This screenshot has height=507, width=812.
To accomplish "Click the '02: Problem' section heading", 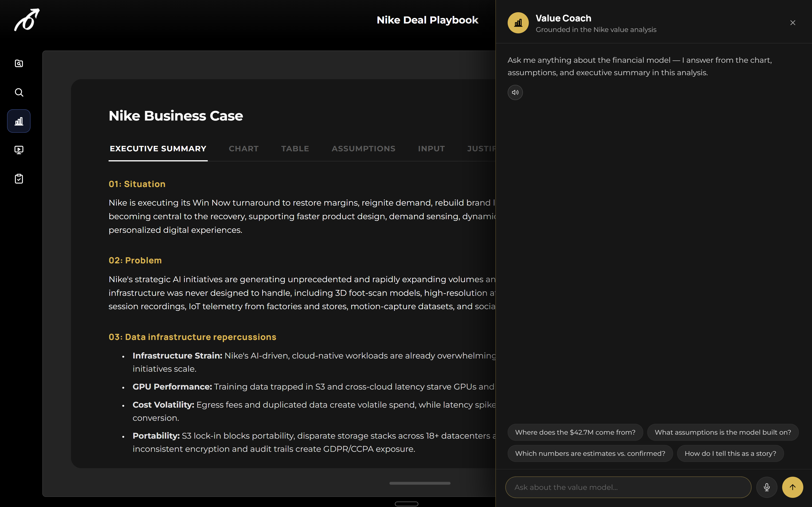I will point(135,261).
